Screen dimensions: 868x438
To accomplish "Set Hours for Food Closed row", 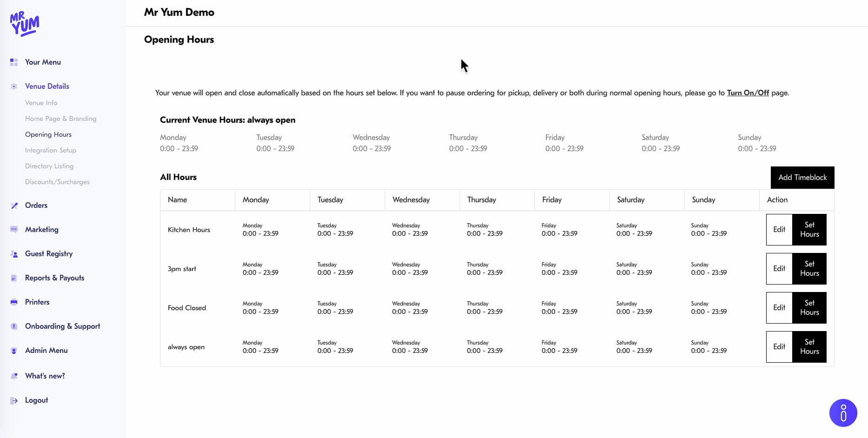I will (809, 308).
